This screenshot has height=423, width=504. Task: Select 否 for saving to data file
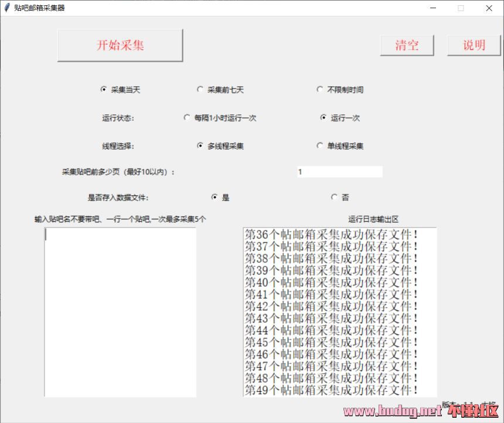tap(335, 198)
